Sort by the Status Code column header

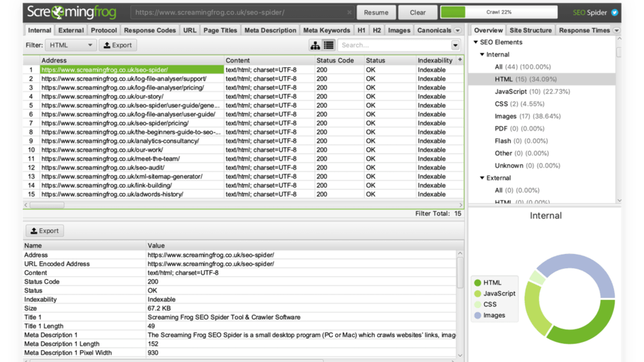click(339, 60)
